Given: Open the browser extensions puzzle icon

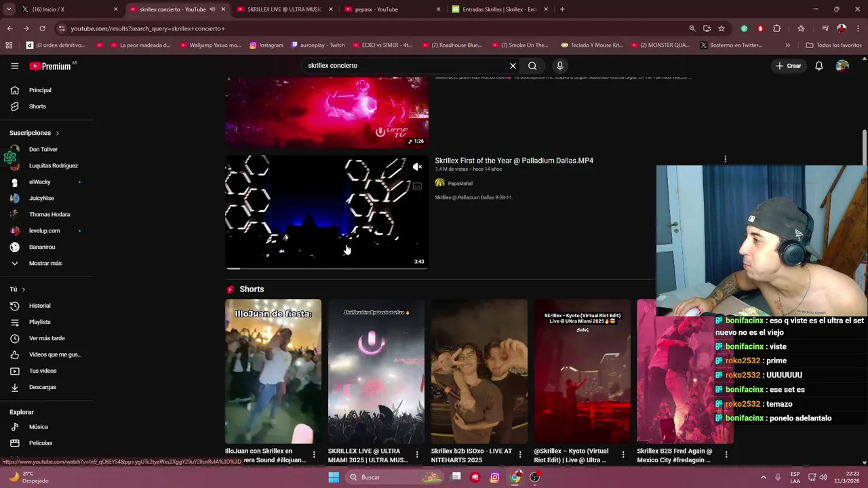Looking at the screenshot, I should pos(777,28).
